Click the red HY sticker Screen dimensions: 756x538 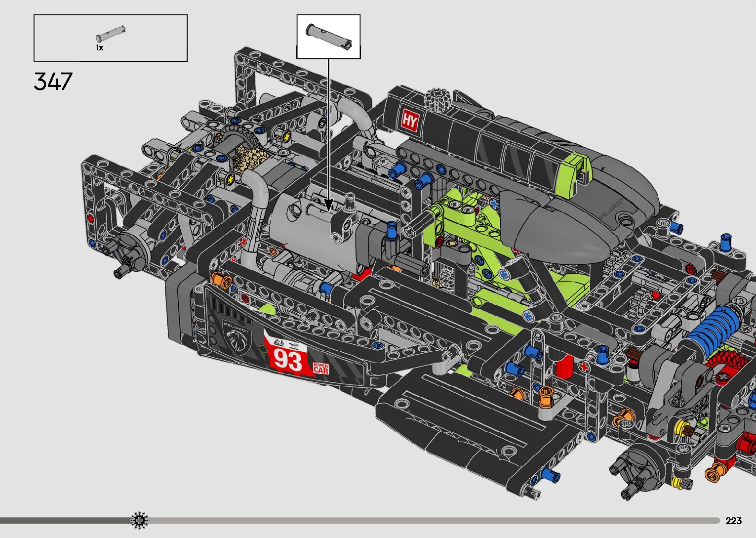point(410,121)
